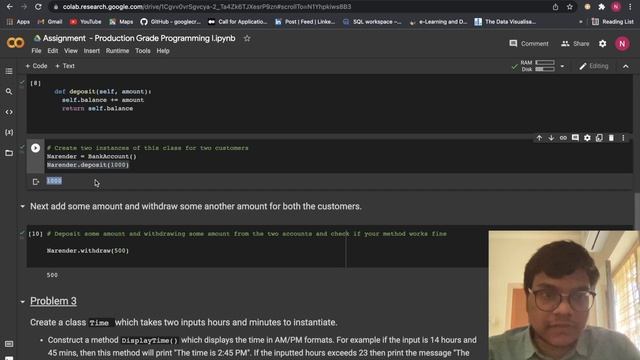The width and height of the screenshot is (640, 360).
Task: Open the Help menu
Action: point(163,51)
